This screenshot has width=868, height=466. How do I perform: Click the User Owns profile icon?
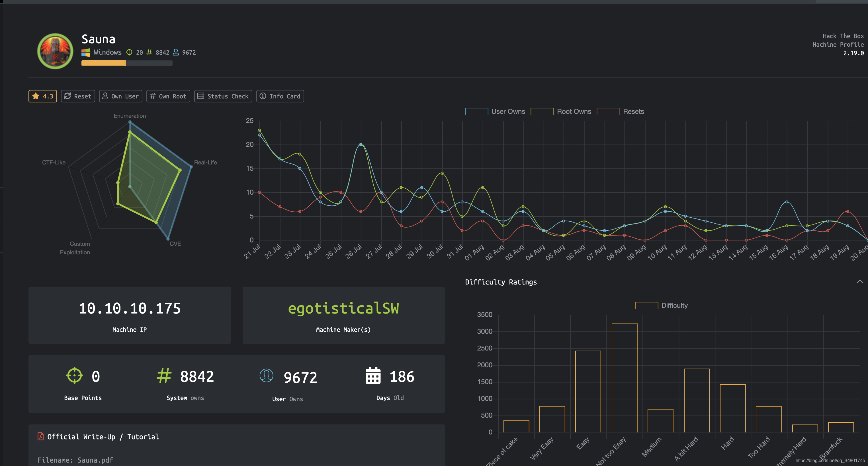(267, 376)
